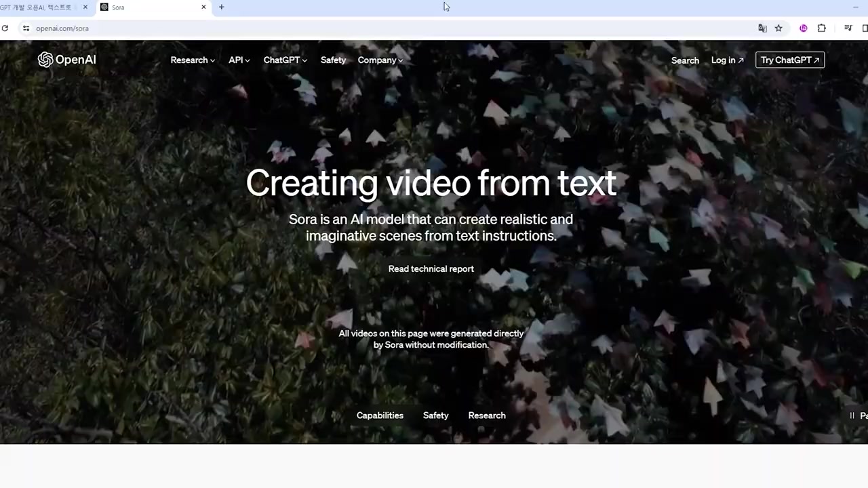Viewport: 868px width, 488px height.
Task: Open the extensions puzzle icon
Action: click(x=821, y=28)
